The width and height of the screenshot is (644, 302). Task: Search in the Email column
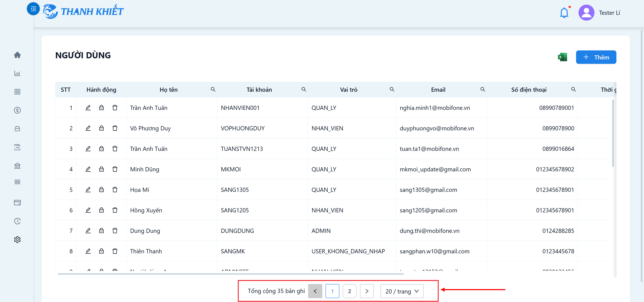[x=483, y=89]
